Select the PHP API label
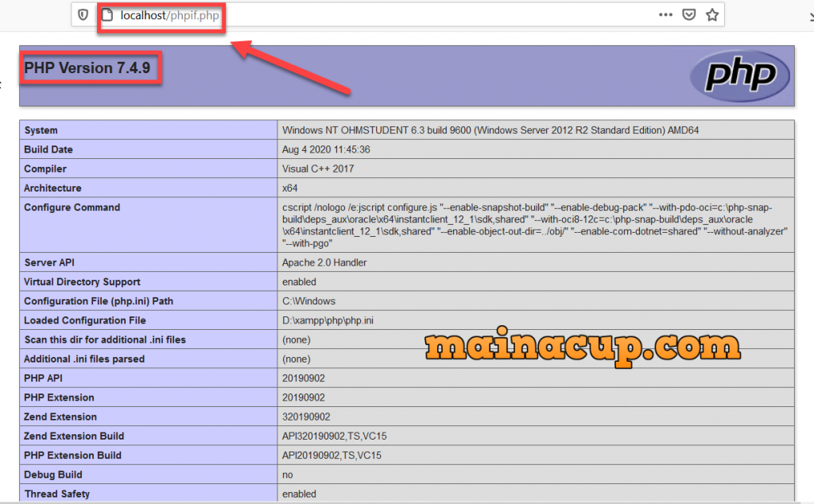Image resolution: width=814 pixels, height=504 pixels. 43,378
